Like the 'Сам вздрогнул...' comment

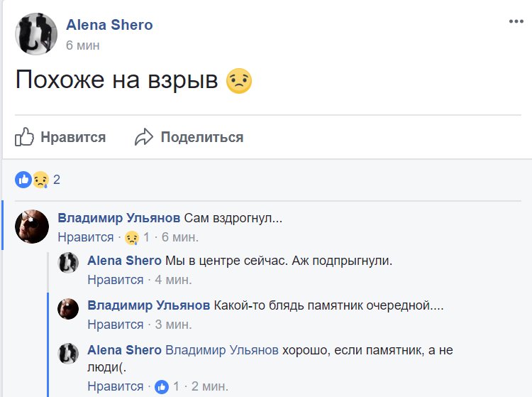tap(85, 237)
